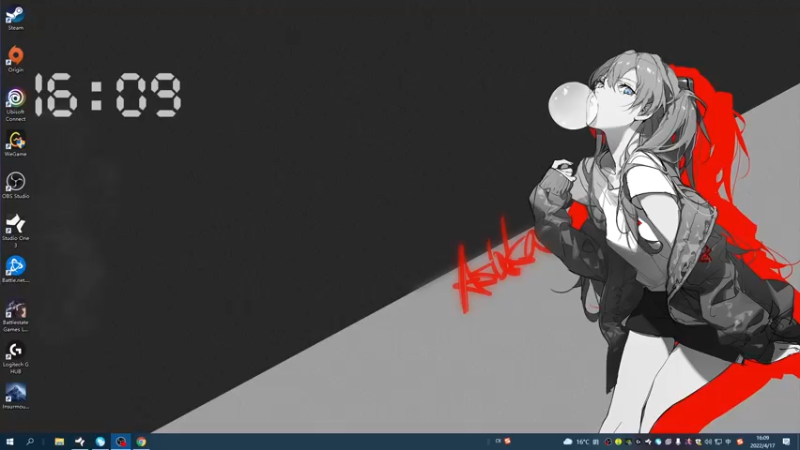Toggle the 中 input language indicator

point(729,442)
